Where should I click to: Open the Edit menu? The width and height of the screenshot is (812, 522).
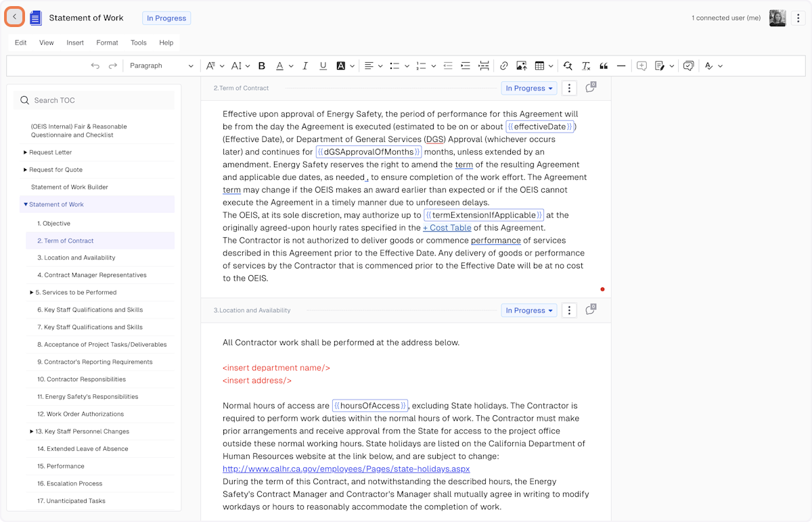tap(21, 43)
